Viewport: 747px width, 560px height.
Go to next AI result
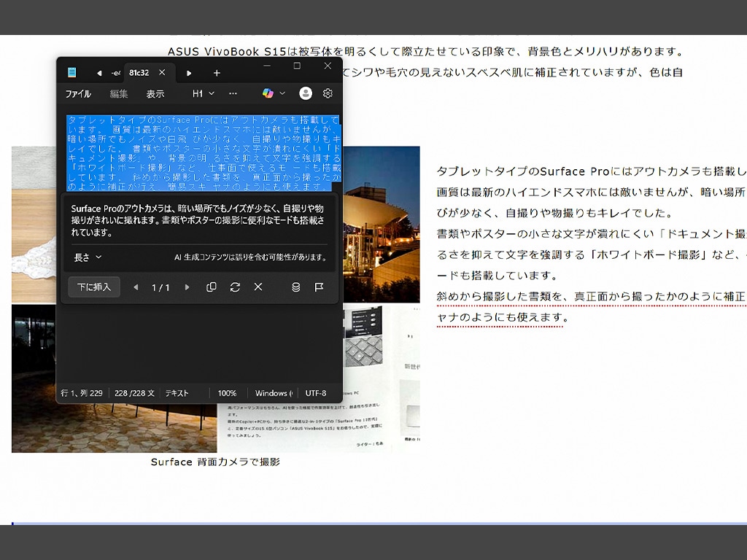pyautogui.click(x=187, y=287)
